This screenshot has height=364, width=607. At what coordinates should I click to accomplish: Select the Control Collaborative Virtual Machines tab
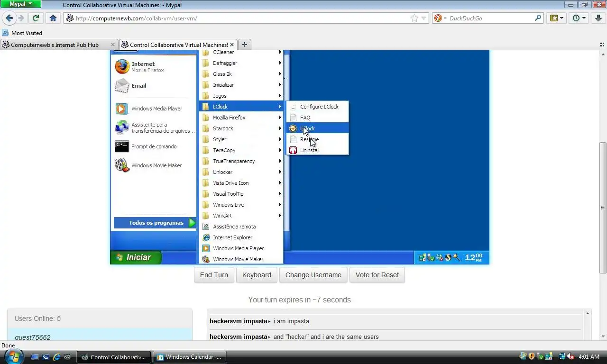178,45
